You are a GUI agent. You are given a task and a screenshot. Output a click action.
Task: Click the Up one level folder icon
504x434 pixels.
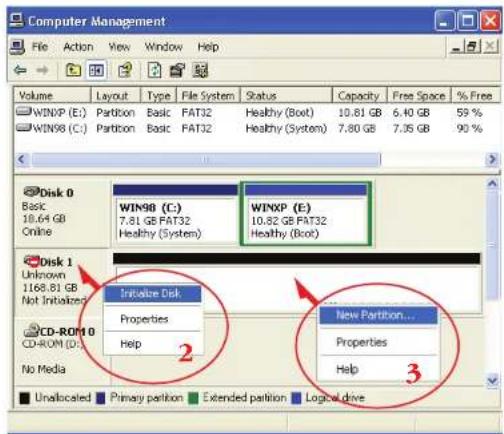pyautogui.click(x=73, y=70)
